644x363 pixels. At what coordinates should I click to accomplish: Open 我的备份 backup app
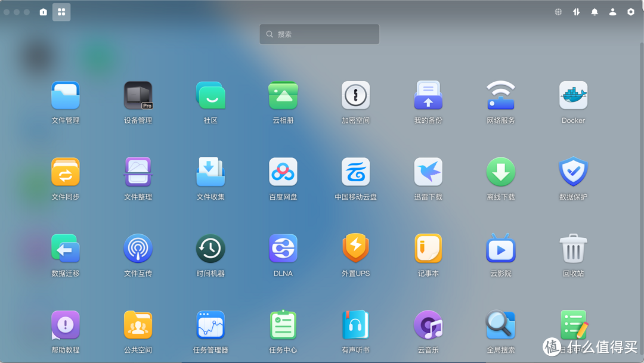click(x=428, y=96)
